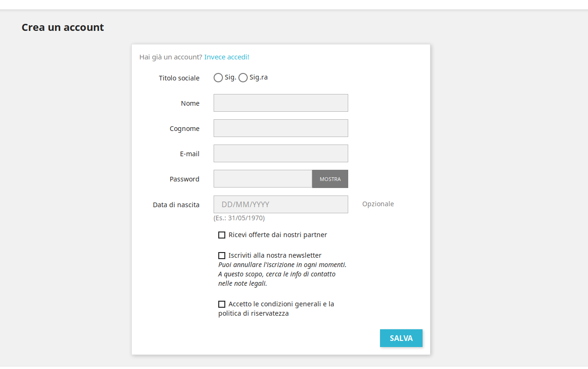This screenshot has height=369, width=588.
Task: Click the Cognome input field
Action: tap(281, 128)
